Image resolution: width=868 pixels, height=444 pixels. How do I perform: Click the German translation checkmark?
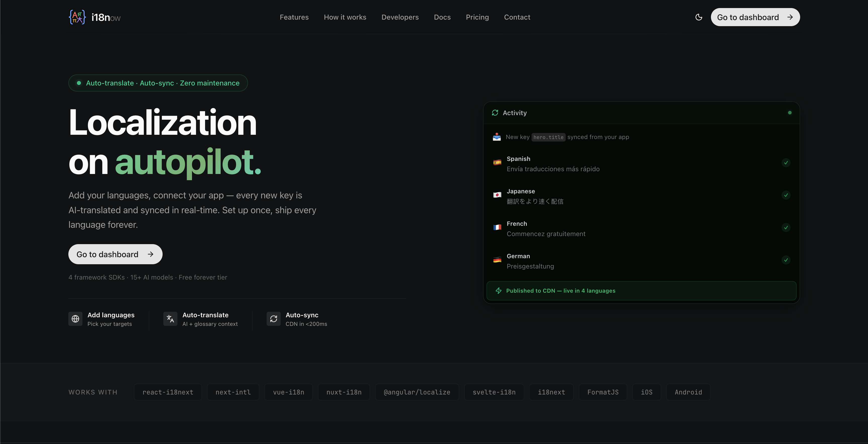coord(786,260)
